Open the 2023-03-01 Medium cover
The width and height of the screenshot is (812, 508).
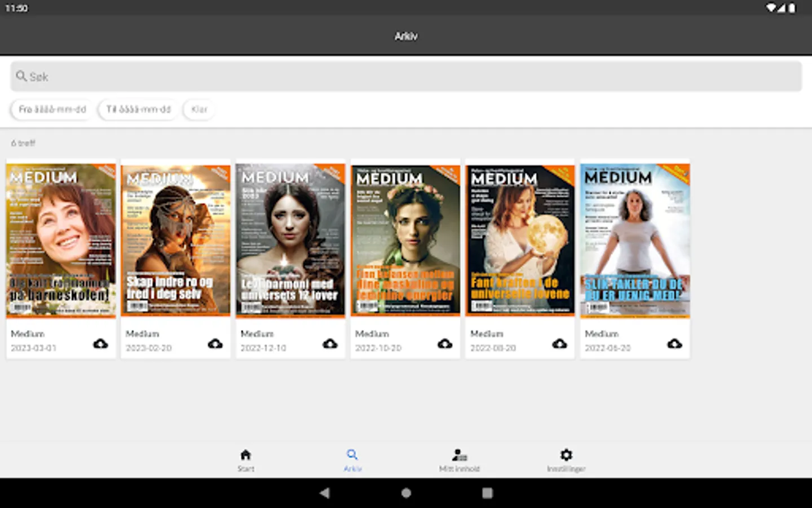click(x=61, y=241)
